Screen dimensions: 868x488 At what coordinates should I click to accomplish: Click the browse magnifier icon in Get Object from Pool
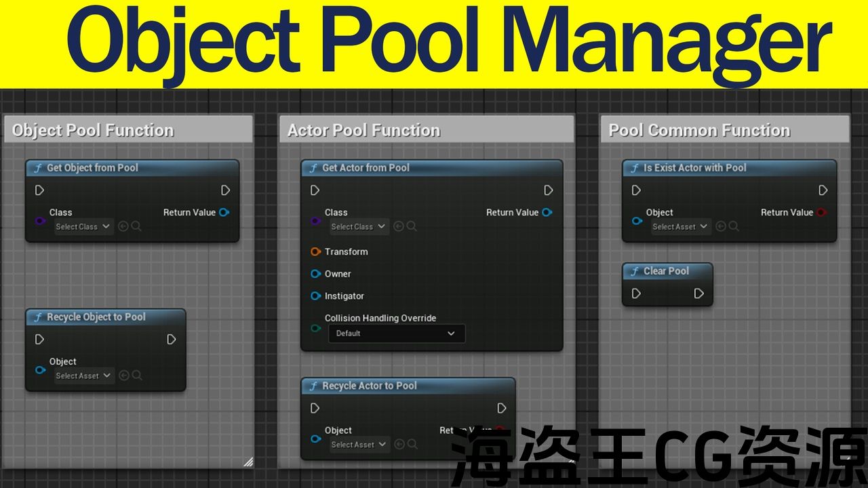[136, 226]
